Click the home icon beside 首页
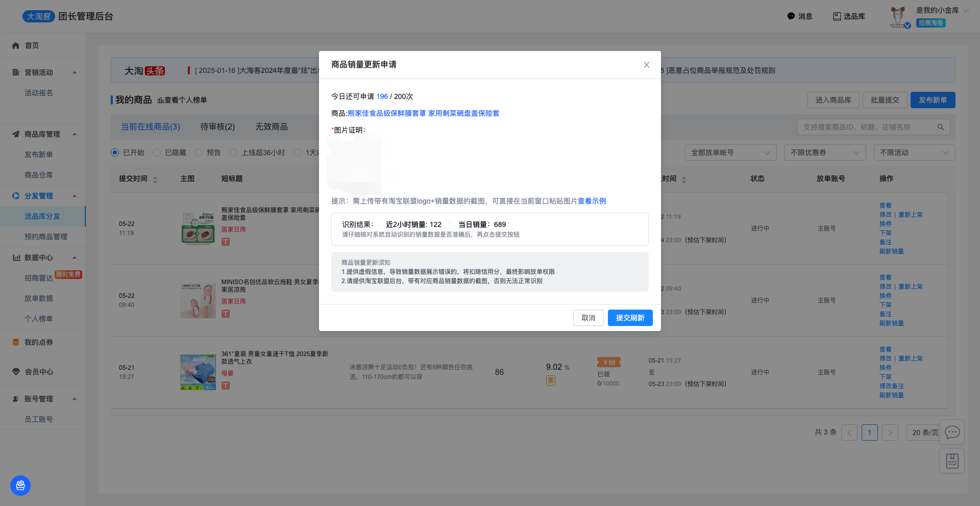980x506 pixels. pyautogui.click(x=16, y=45)
